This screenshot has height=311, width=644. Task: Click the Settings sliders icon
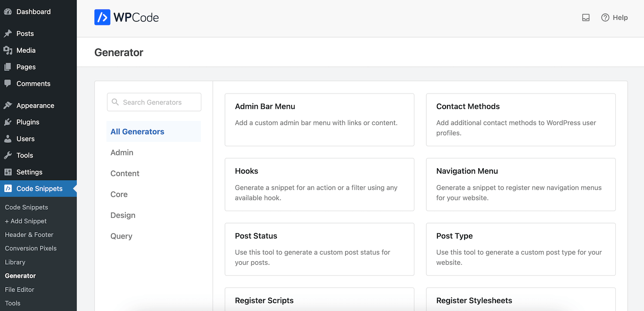pos(8,172)
